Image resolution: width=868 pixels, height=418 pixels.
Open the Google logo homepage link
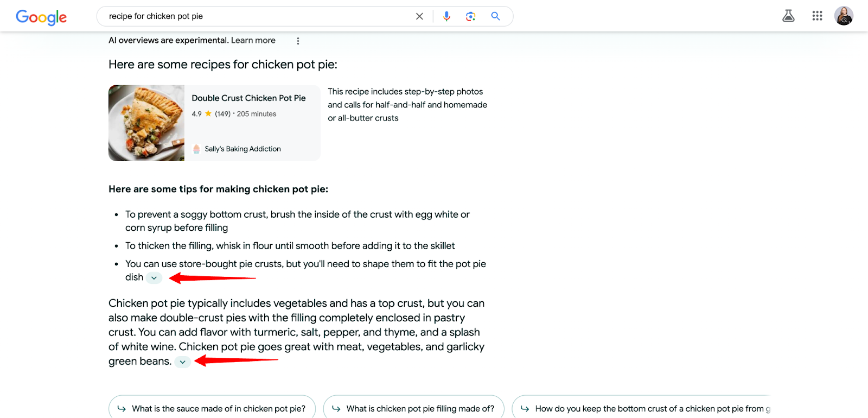point(41,17)
